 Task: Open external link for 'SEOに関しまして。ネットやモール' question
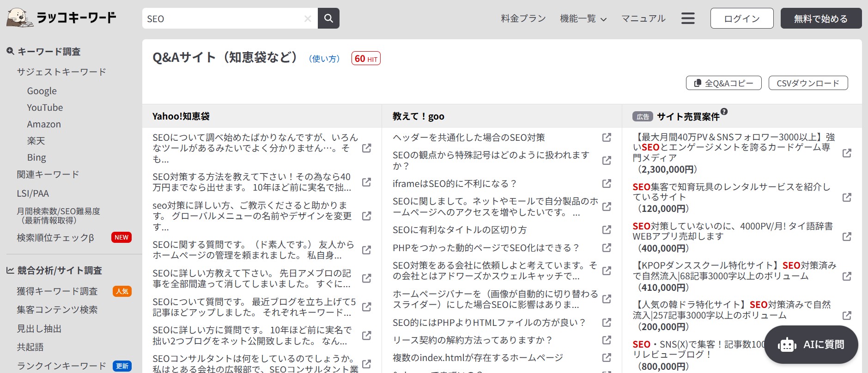(x=607, y=206)
